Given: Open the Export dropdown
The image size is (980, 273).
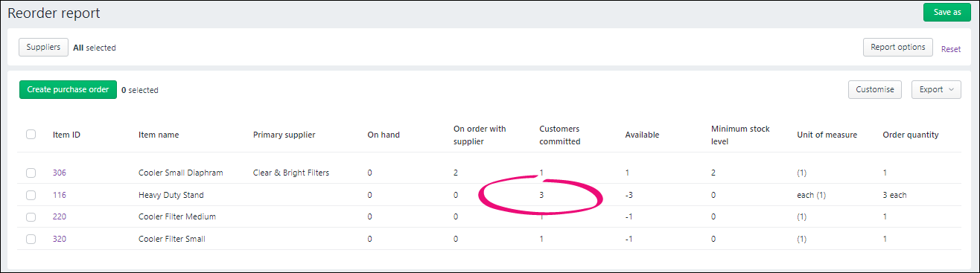Looking at the screenshot, I should tap(936, 89).
